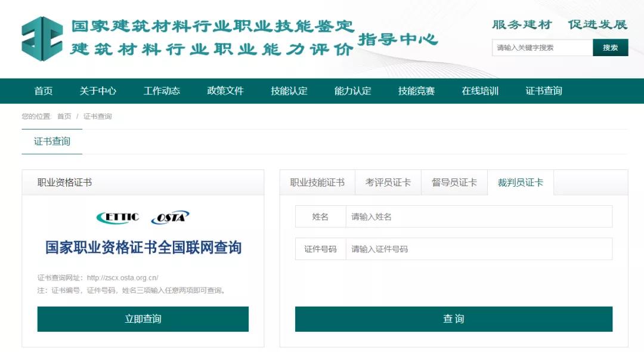Select 技能认定 in navigation bar

point(289,91)
